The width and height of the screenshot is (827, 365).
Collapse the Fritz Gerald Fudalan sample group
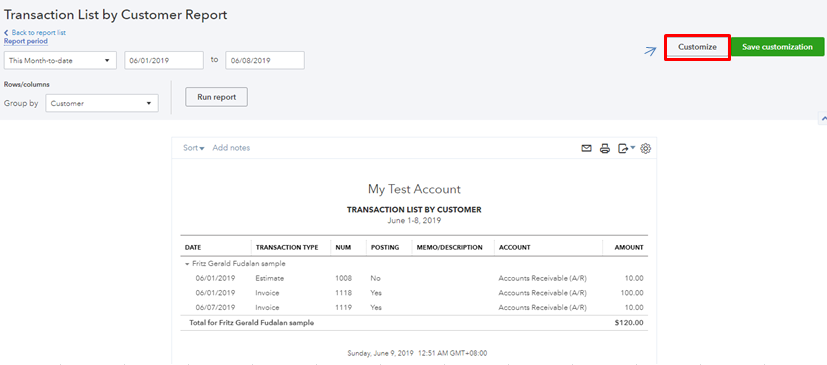187,264
